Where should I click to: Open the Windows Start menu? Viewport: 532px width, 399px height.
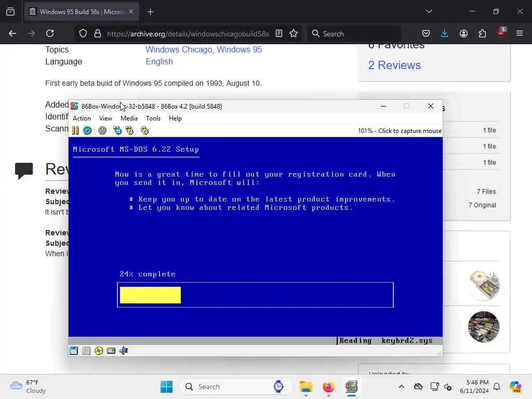[167, 387]
